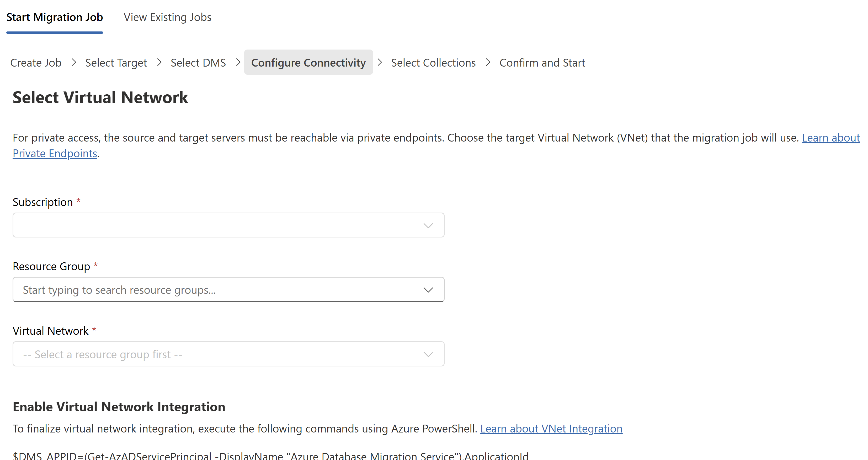Click chevron after Create Job breadcrumb
868x460 pixels.
pyautogui.click(x=74, y=62)
